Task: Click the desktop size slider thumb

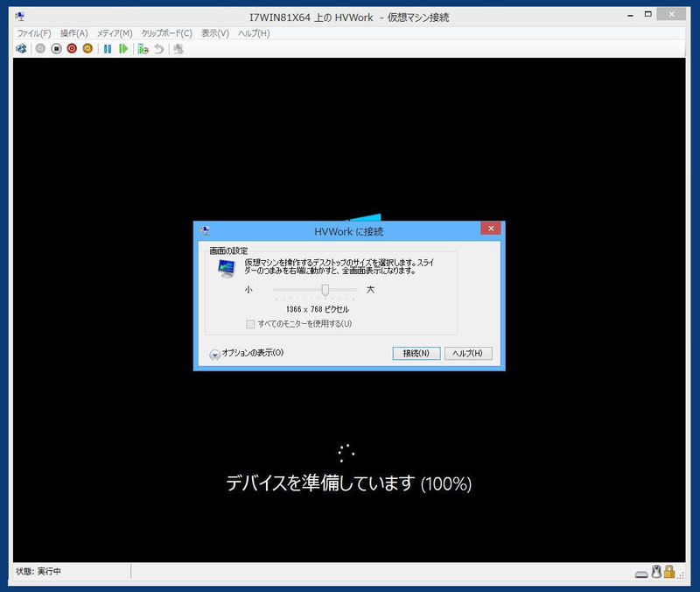Action: point(325,291)
